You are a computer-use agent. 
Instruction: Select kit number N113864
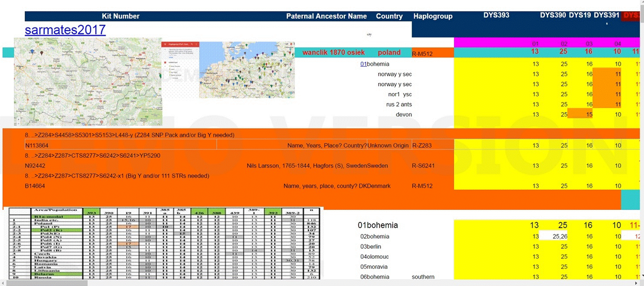(x=36, y=145)
